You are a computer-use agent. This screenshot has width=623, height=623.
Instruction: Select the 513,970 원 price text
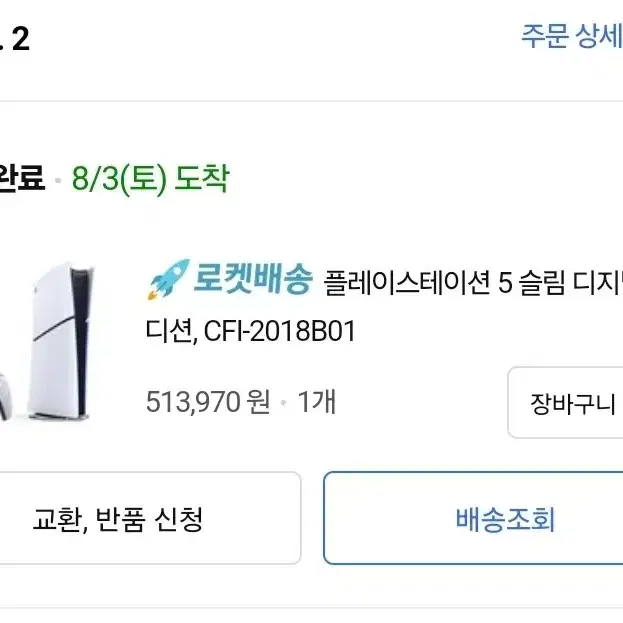[208, 402]
